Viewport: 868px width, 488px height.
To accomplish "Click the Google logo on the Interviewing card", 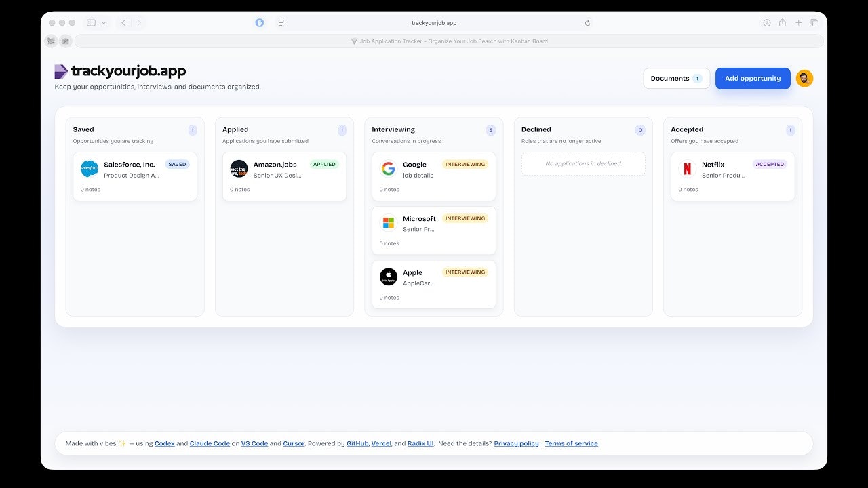I will pos(388,169).
